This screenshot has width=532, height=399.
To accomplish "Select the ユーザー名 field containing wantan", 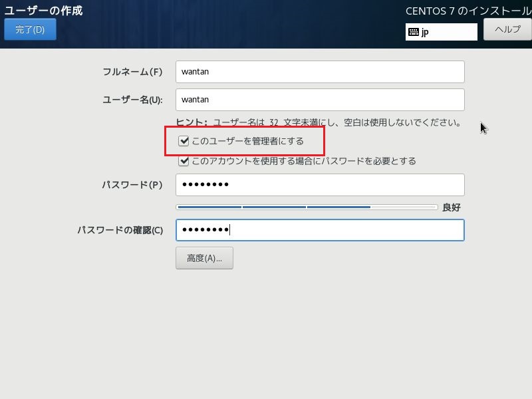I will [x=319, y=100].
